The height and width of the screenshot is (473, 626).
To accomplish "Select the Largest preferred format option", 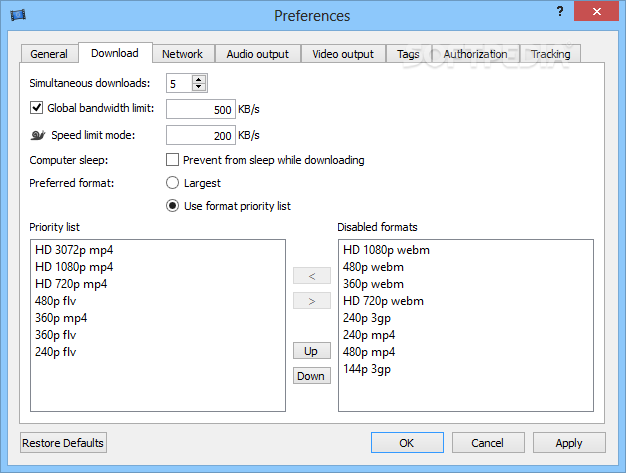I will point(172,183).
